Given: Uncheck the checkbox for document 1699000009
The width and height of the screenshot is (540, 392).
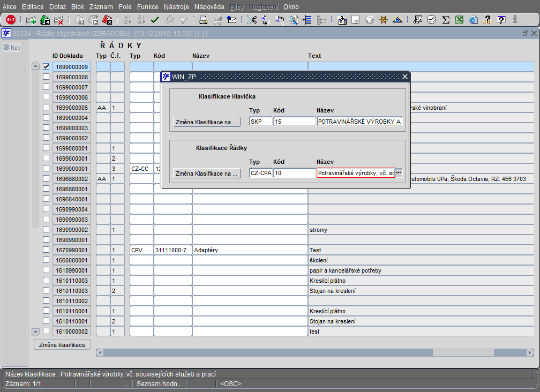Looking at the screenshot, I should click(46, 67).
